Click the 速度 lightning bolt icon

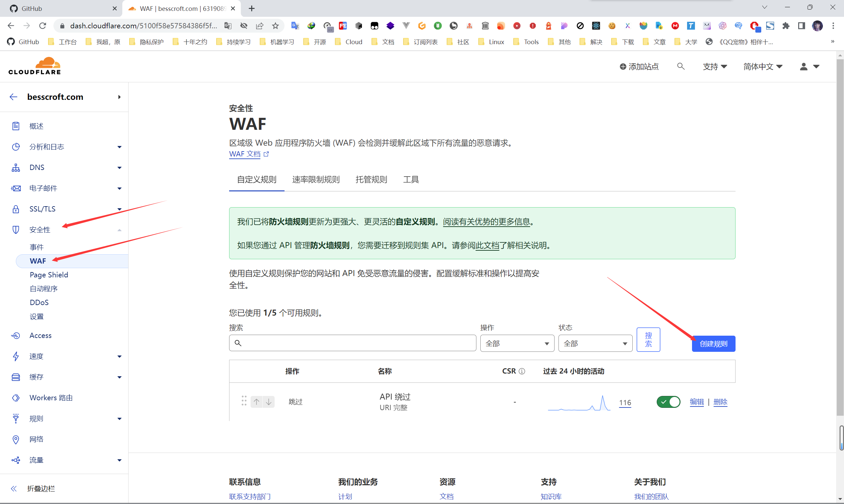point(15,356)
